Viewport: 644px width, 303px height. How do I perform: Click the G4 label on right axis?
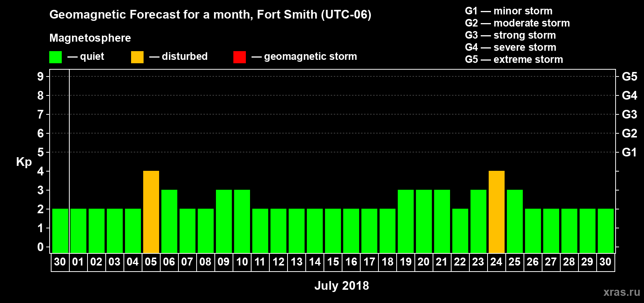point(630,95)
